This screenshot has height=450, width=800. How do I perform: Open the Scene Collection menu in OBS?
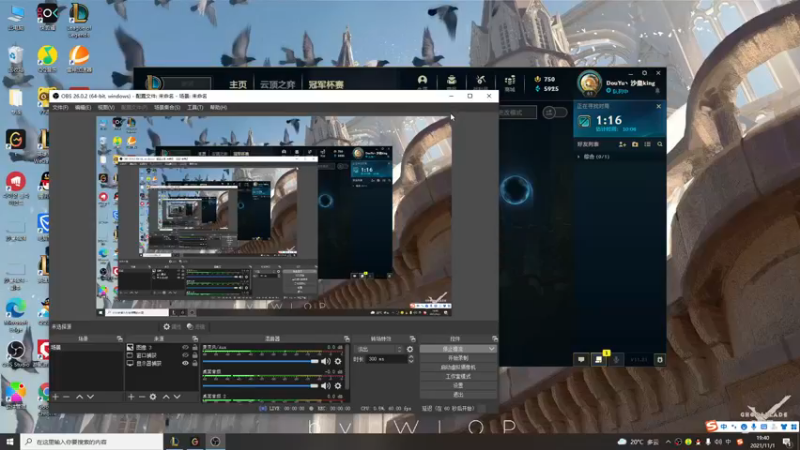point(167,108)
